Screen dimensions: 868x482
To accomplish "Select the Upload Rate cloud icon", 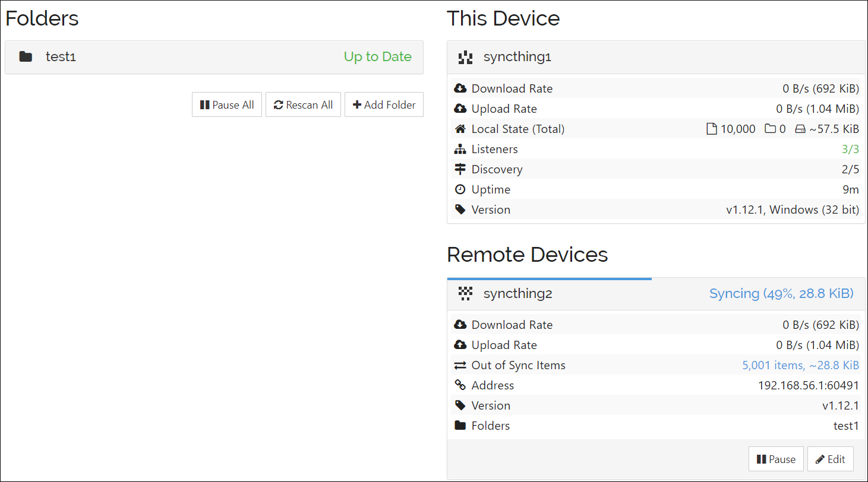I will [x=460, y=108].
